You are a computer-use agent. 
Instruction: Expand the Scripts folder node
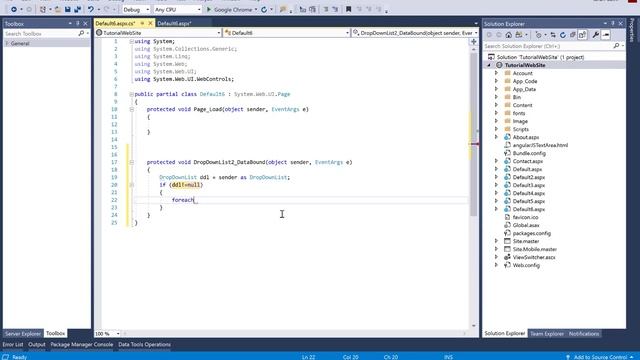496,129
